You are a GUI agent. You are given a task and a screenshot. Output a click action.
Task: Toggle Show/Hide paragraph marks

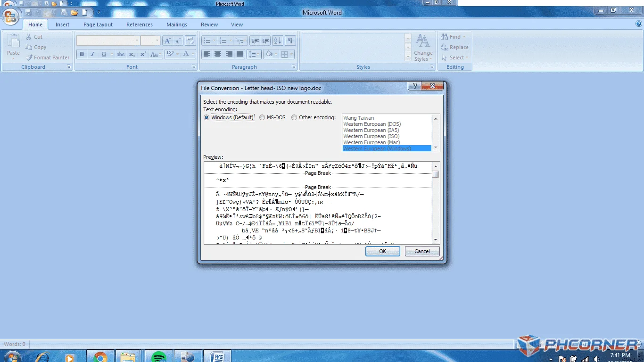pyautogui.click(x=290, y=41)
